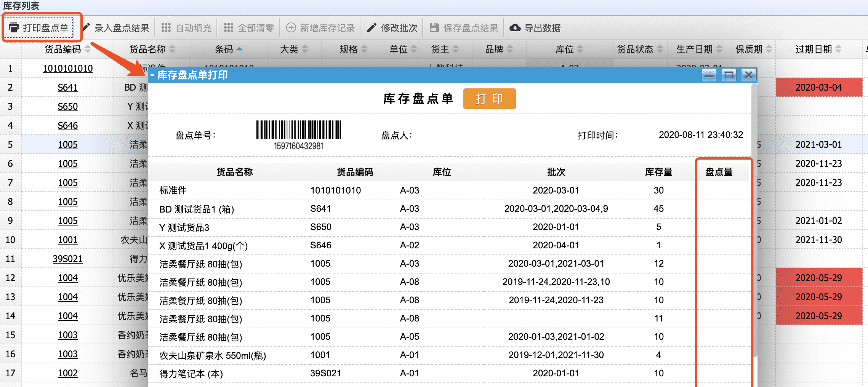Click the orange 打印 button
Viewport: 868px width, 387px height.
(489, 99)
